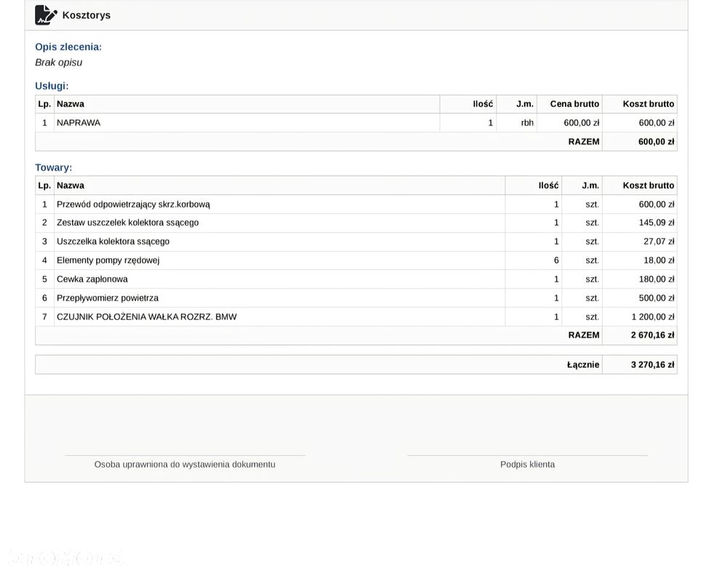Click the Opis zlecenia heading
Image resolution: width=728 pixels, height=573 pixels.
[68, 47]
